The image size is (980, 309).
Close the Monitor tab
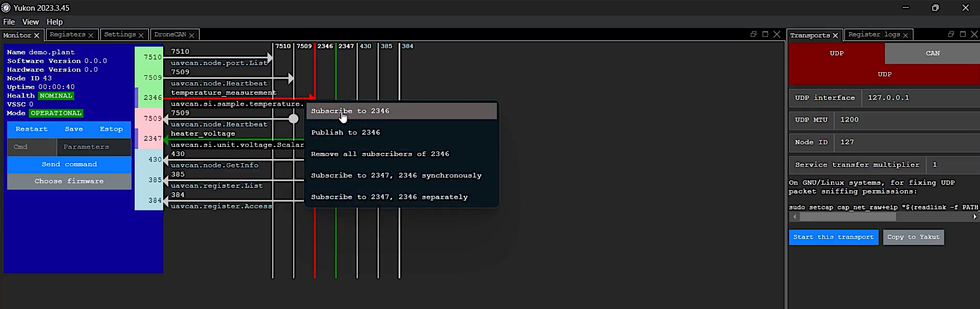coord(37,36)
